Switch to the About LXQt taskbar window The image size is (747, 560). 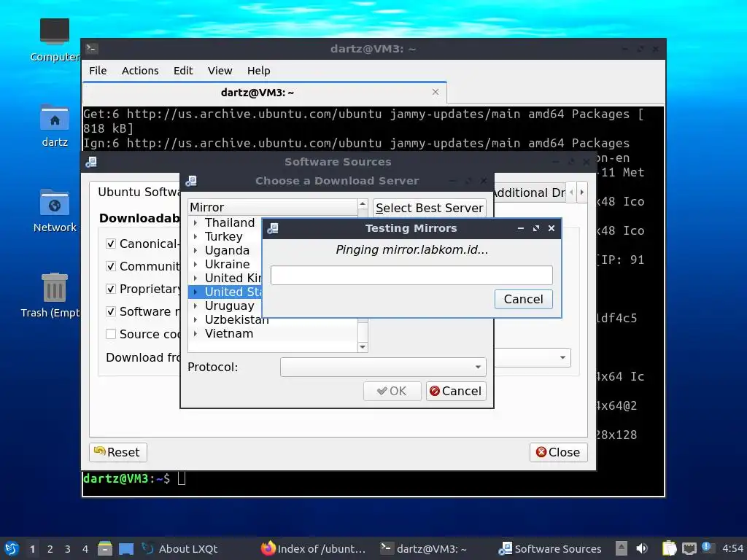180,548
